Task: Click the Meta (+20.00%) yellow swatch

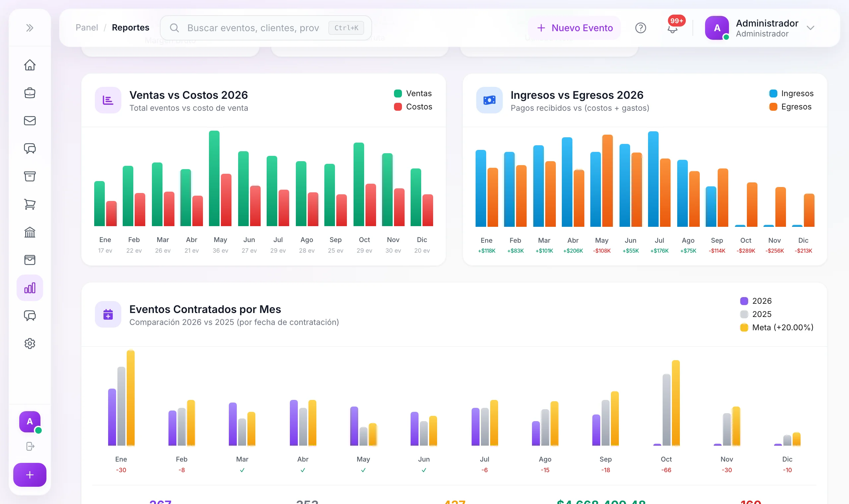Action: tap(744, 327)
